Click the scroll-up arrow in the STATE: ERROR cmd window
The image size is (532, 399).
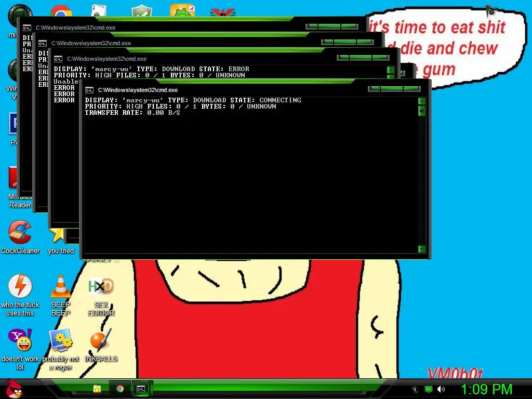(390, 70)
